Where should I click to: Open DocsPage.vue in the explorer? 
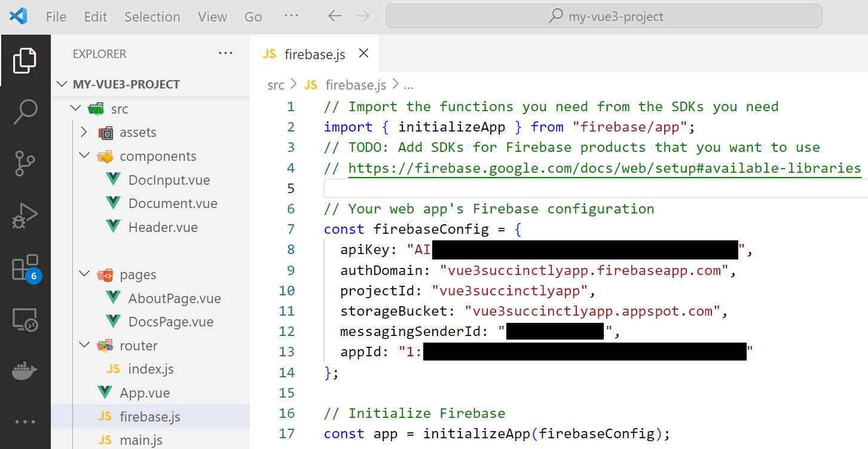[x=171, y=322]
